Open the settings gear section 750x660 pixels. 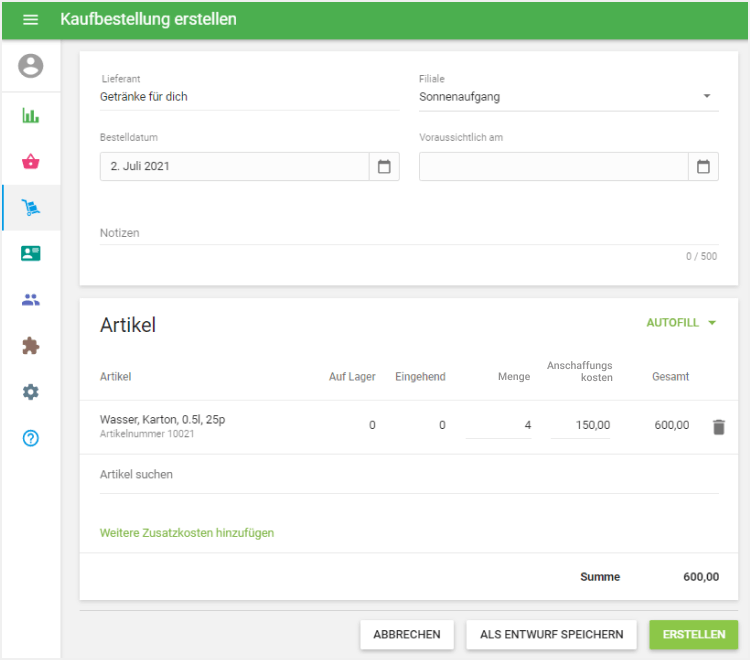[31, 392]
